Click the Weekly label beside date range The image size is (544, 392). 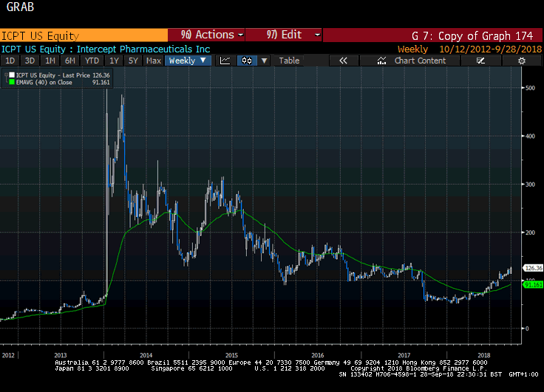(x=412, y=49)
